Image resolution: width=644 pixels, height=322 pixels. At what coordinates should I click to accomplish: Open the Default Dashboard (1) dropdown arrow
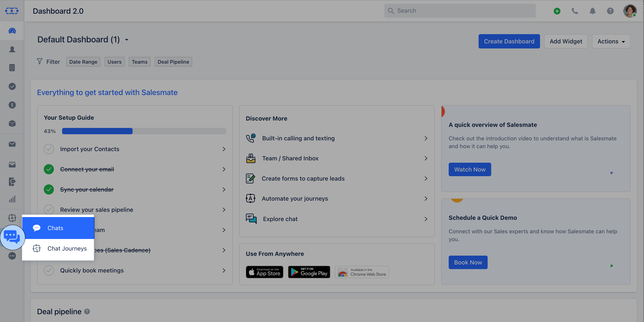tap(127, 40)
